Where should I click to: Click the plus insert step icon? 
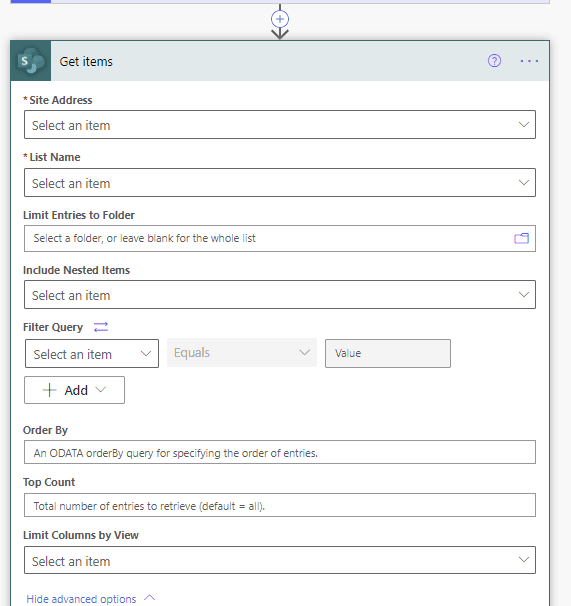[280, 19]
